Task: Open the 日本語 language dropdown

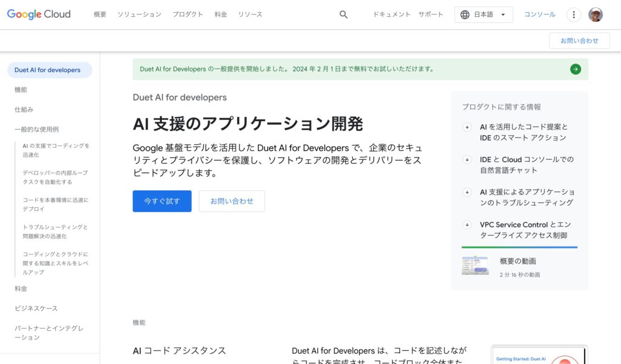Action: pos(483,15)
